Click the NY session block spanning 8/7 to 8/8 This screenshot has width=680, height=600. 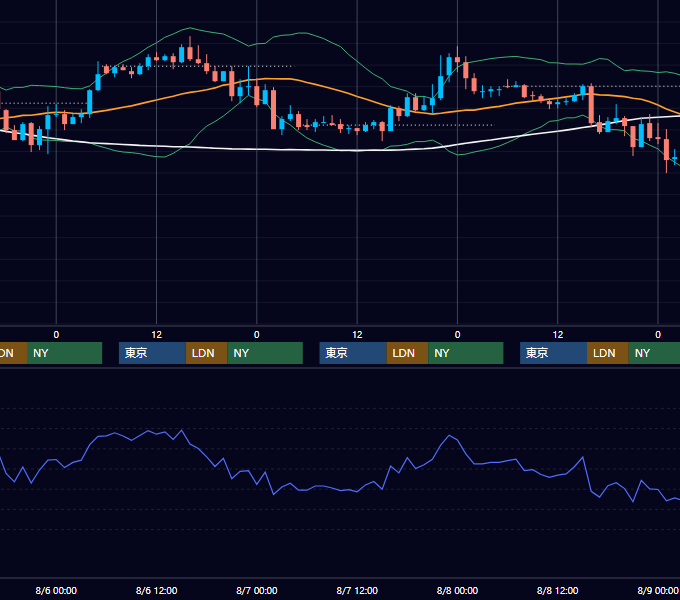click(x=466, y=353)
